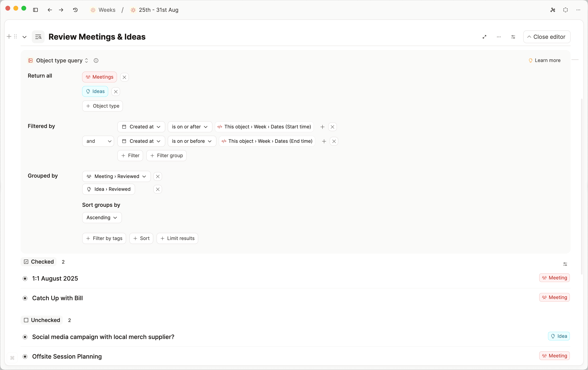Navigate back with the left arrow
Screen dimensions: 588x370
point(50,10)
